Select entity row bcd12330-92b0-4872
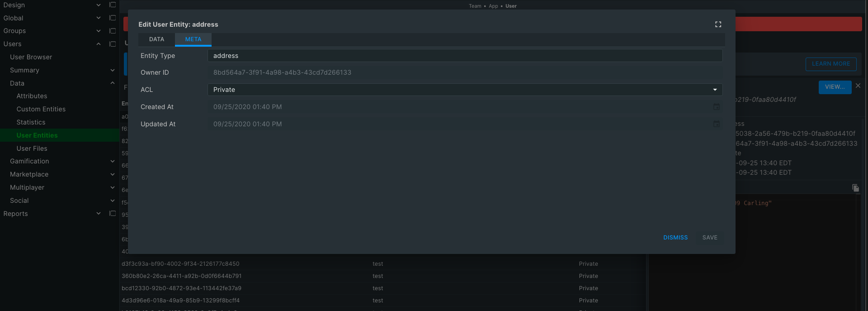 pos(382,288)
